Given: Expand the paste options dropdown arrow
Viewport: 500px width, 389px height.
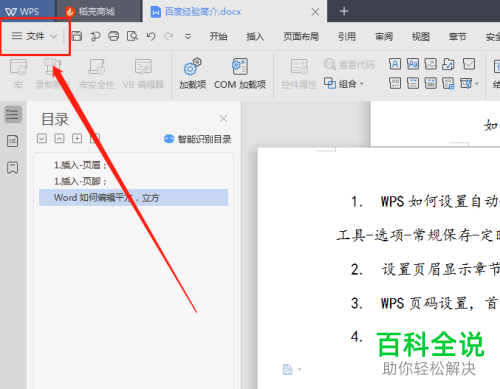Looking at the screenshot, I should [x=299, y=369].
